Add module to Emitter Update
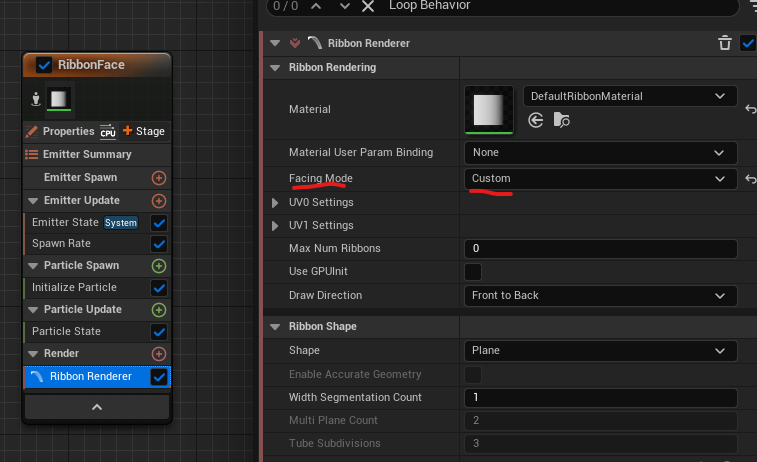757x462 pixels. [159, 201]
